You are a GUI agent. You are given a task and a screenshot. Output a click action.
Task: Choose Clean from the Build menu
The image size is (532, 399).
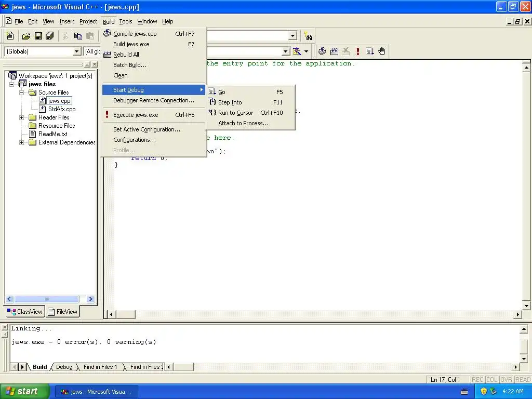pyautogui.click(x=154, y=75)
